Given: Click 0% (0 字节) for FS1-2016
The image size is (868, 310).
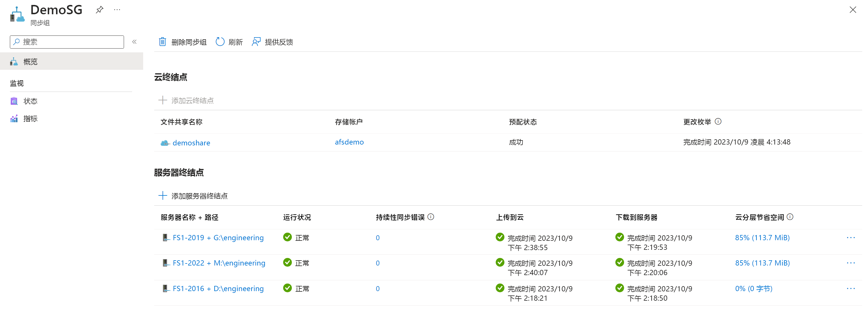Looking at the screenshot, I should click(753, 288).
